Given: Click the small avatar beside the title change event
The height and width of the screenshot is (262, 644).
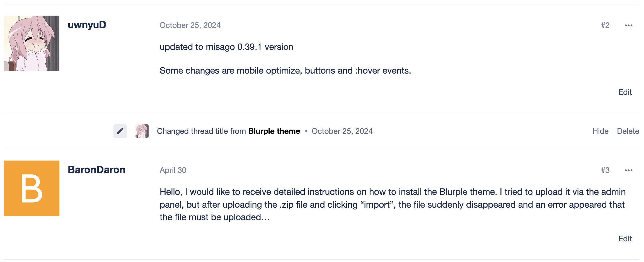Looking at the screenshot, I should click(142, 131).
